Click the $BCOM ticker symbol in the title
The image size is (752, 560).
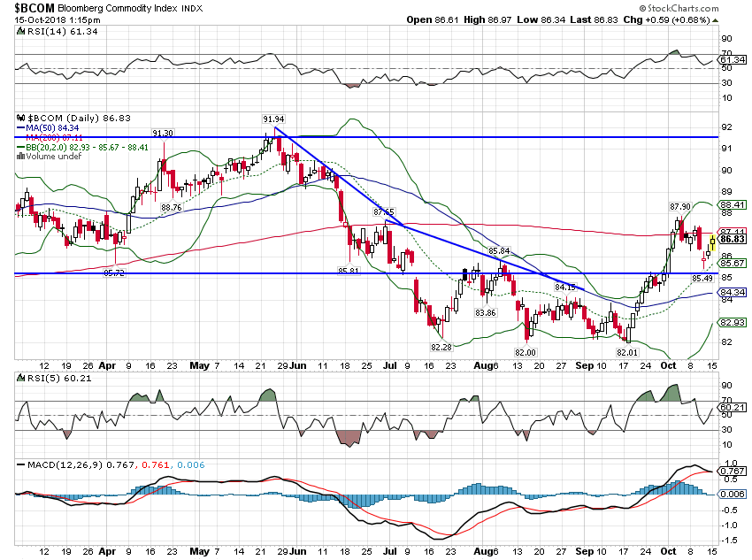click(34, 8)
